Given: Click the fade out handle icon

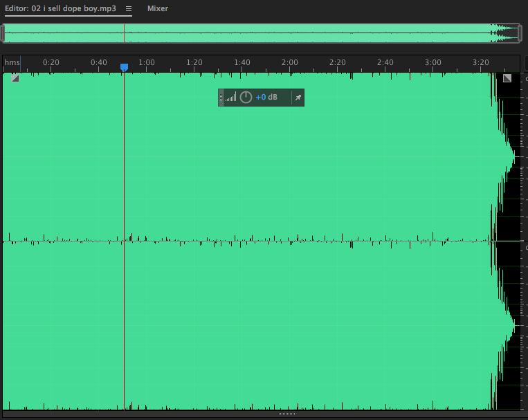Looking at the screenshot, I should (507, 78).
